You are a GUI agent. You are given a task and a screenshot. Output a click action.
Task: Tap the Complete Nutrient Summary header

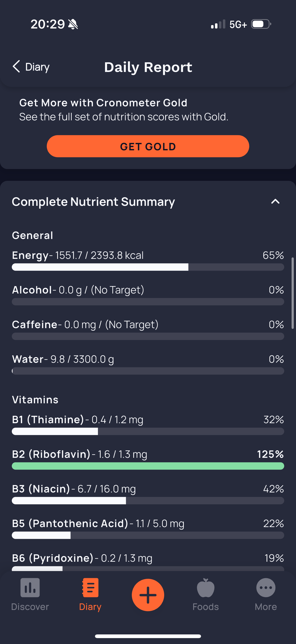coord(93,202)
